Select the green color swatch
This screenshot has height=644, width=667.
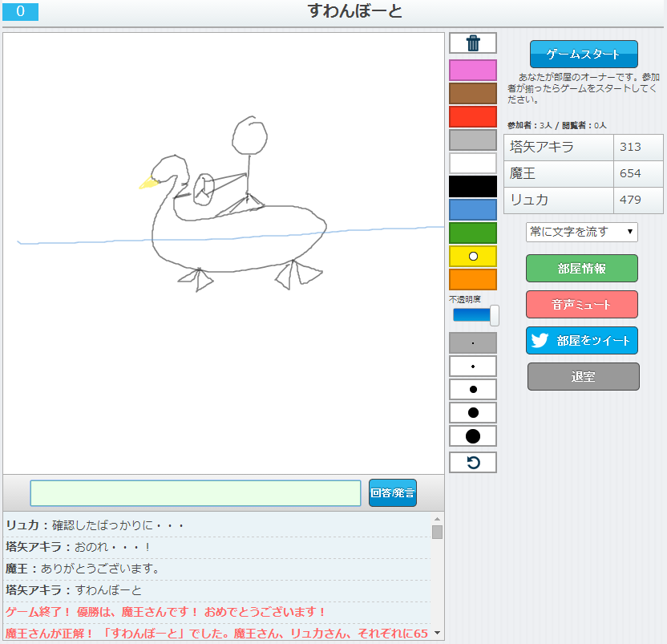pos(473,233)
